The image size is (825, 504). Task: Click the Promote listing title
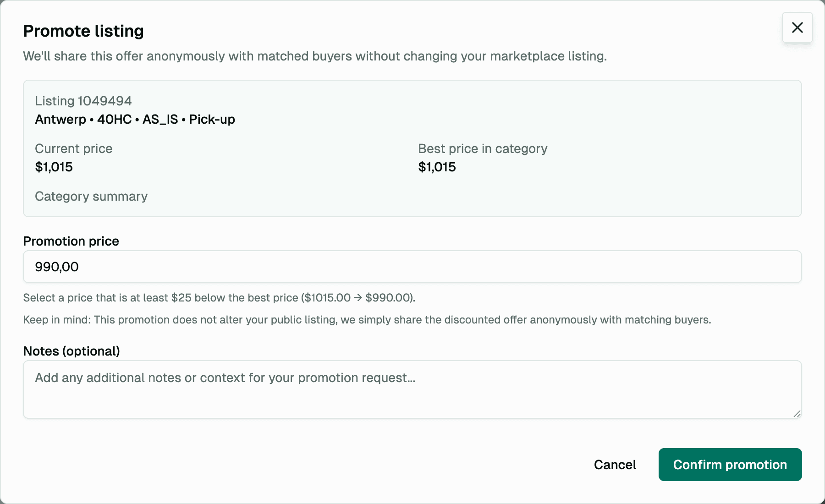pyautogui.click(x=83, y=31)
